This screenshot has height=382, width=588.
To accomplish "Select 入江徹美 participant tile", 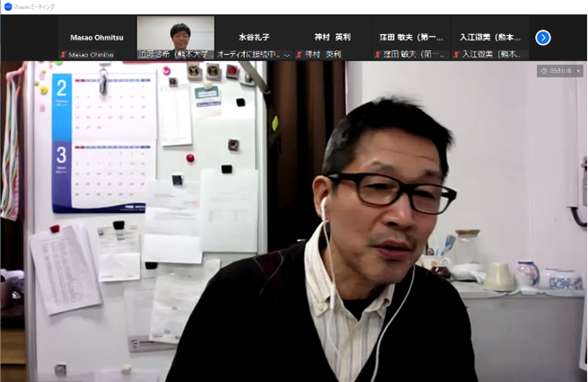I will [x=489, y=37].
